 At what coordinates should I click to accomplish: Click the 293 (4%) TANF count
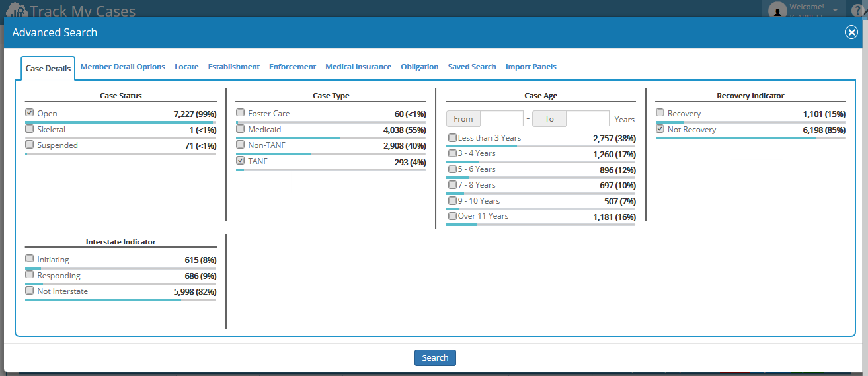pos(411,162)
